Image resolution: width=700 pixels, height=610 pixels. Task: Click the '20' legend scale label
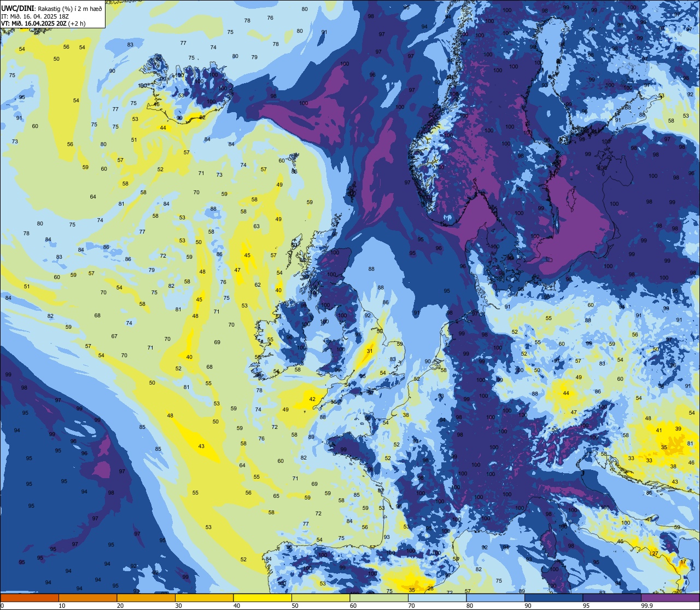pos(120,606)
